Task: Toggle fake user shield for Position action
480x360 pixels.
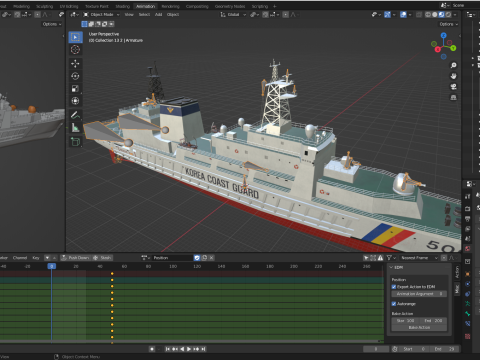Action: pos(197,258)
